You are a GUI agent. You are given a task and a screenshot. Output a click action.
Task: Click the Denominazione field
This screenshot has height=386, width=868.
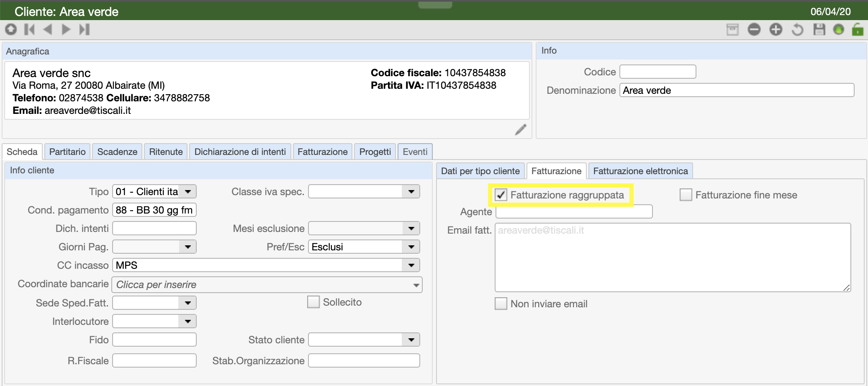click(x=737, y=90)
